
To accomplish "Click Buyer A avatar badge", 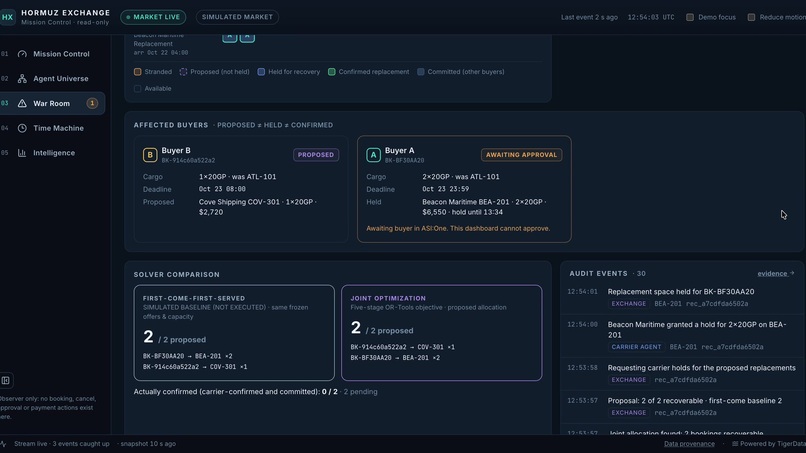I will pyautogui.click(x=373, y=155).
